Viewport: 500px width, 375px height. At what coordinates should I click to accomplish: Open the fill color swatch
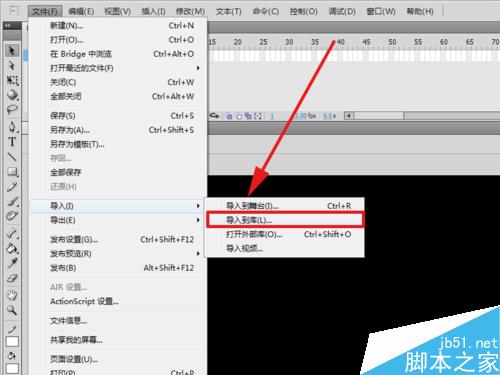point(12,369)
